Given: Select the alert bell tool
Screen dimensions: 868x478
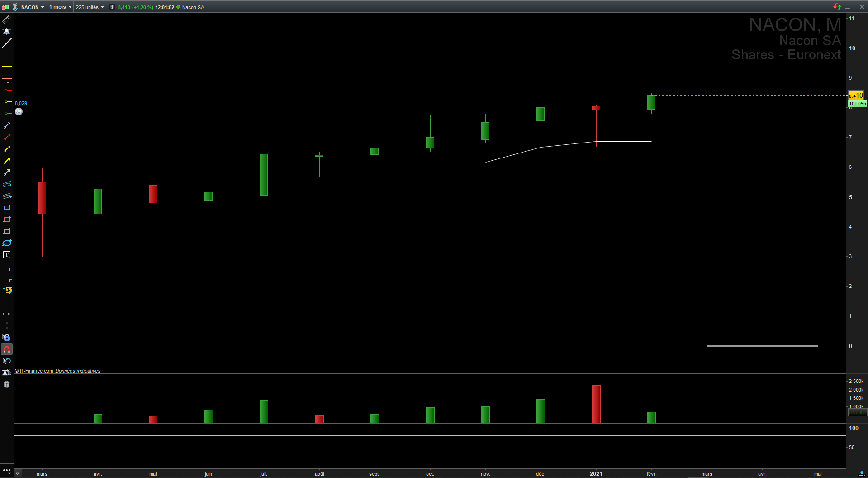Looking at the screenshot, I should (x=7, y=31).
